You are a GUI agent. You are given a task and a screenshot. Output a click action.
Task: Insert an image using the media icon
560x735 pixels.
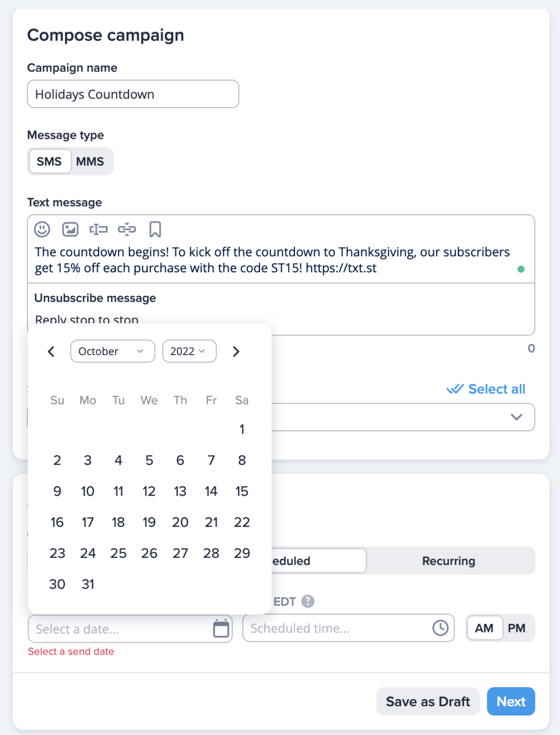click(70, 229)
